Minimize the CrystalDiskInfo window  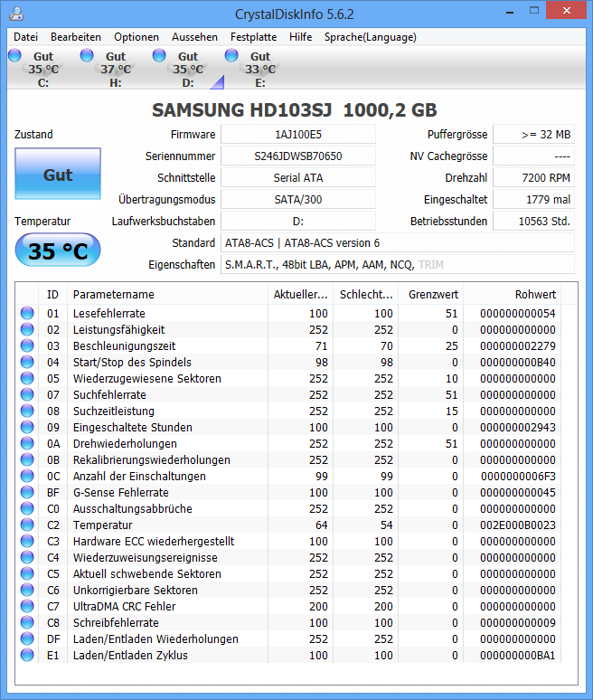point(509,12)
